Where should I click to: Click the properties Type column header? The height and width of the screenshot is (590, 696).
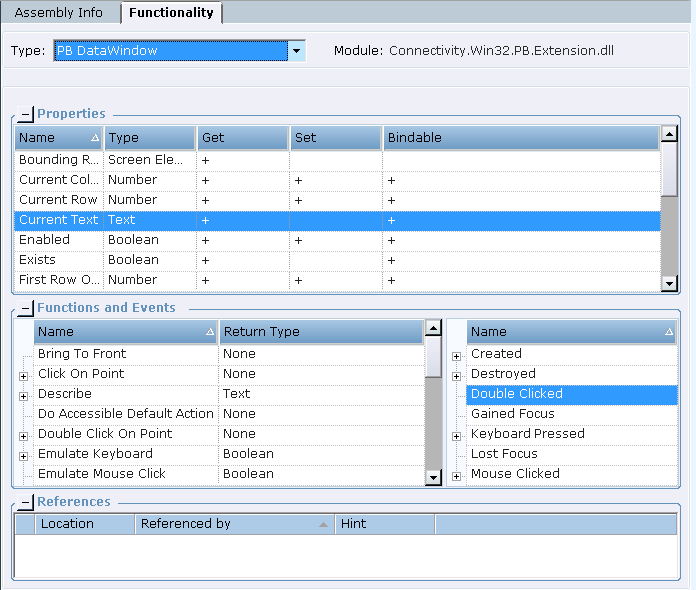point(150,138)
